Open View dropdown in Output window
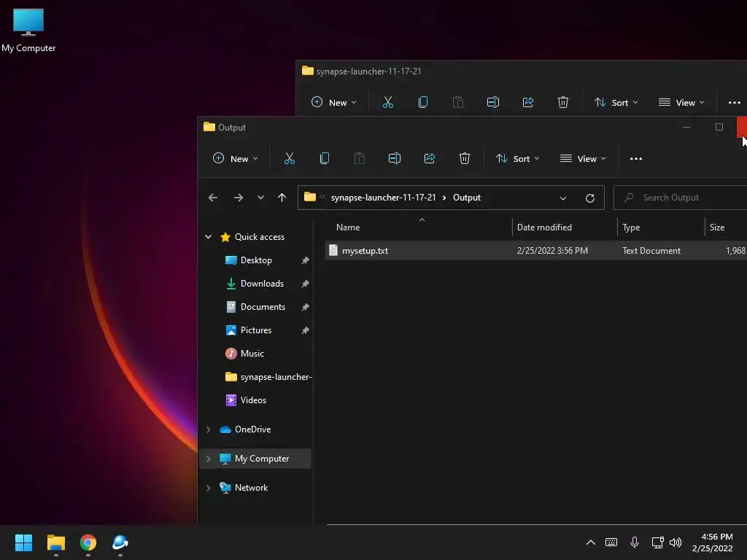747x560 pixels. (x=583, y=158)
